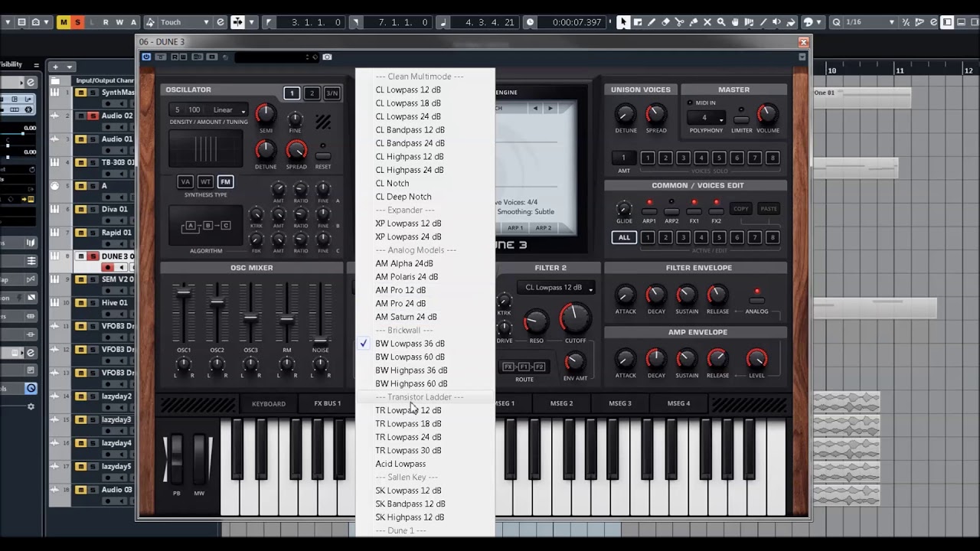Click the DUNE 3 snapshot camera icon

click(327, 57)
